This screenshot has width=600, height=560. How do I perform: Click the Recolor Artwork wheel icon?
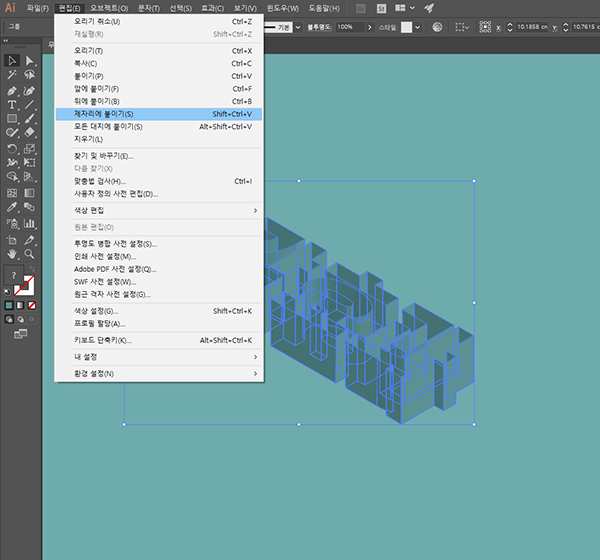pos(437,27)
